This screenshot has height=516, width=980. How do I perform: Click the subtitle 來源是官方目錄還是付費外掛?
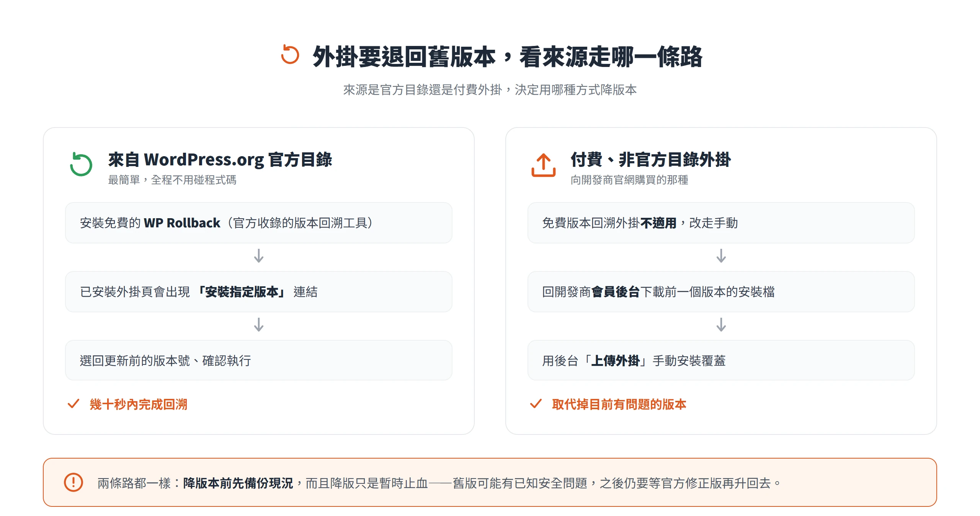pyautogui.click(x=423, y=90)
